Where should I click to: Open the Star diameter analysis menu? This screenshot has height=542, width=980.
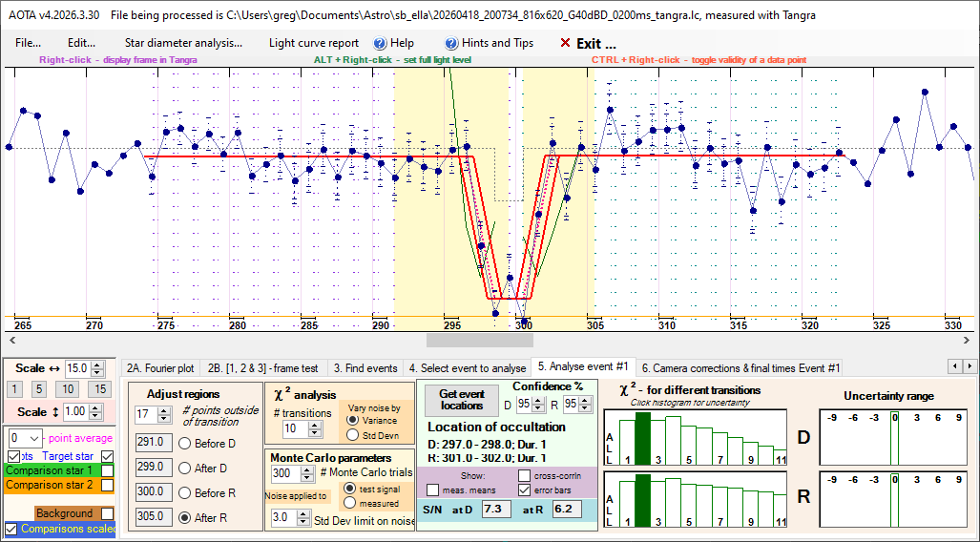click(183, 43)
